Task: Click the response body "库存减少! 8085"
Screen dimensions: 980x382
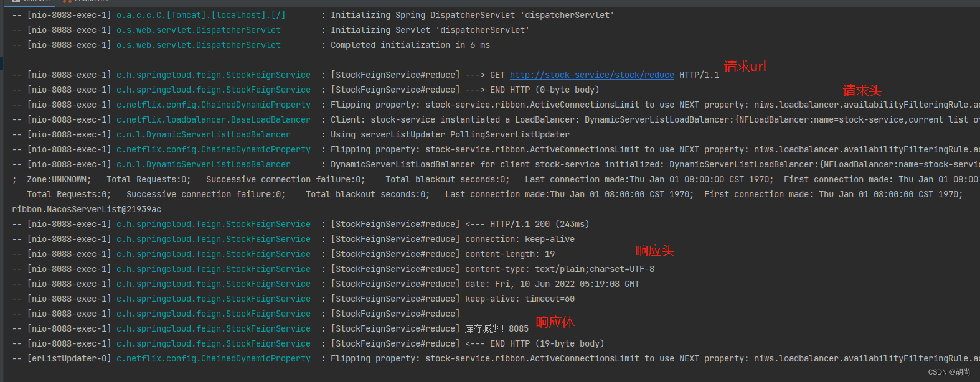Action: (x=497, y=328)
